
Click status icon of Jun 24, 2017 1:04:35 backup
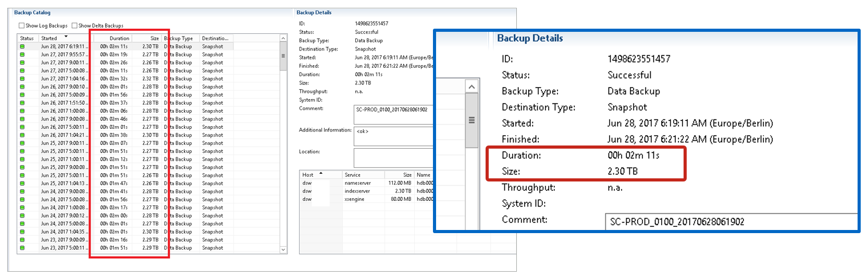point(22,232)
